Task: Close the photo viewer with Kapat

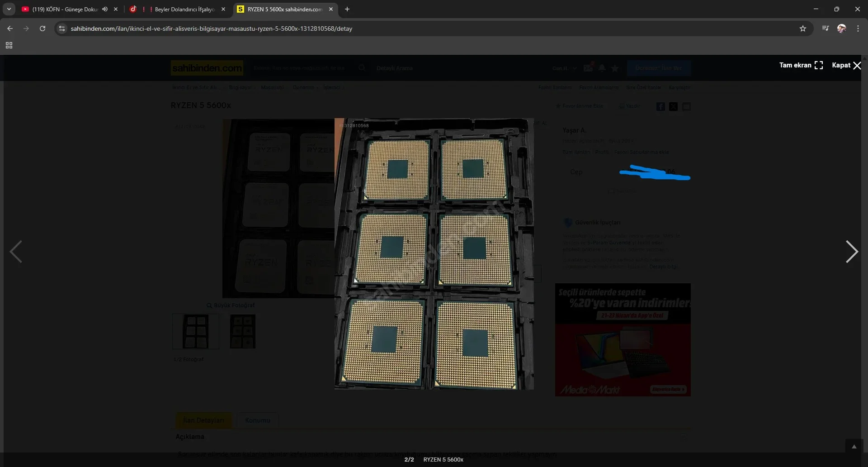Action: pos(846,65)
